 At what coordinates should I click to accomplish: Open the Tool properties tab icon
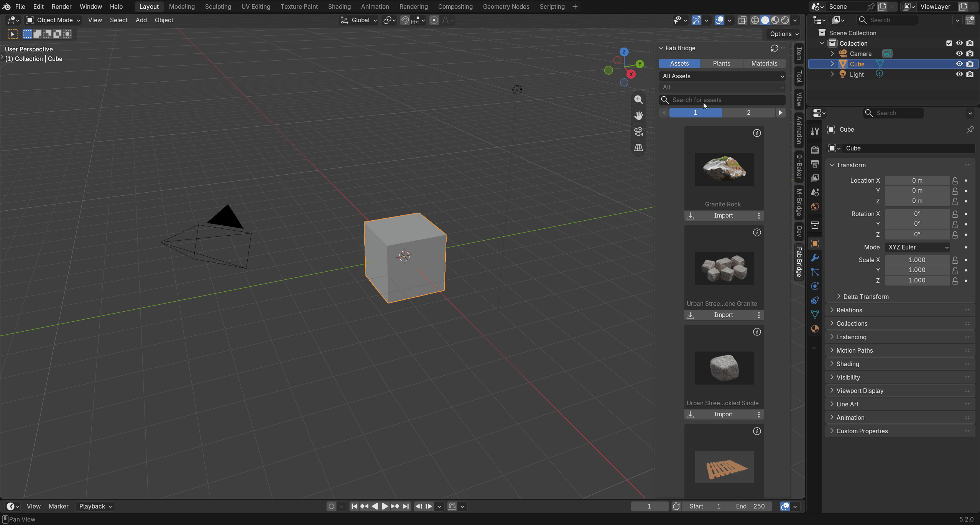815,132
